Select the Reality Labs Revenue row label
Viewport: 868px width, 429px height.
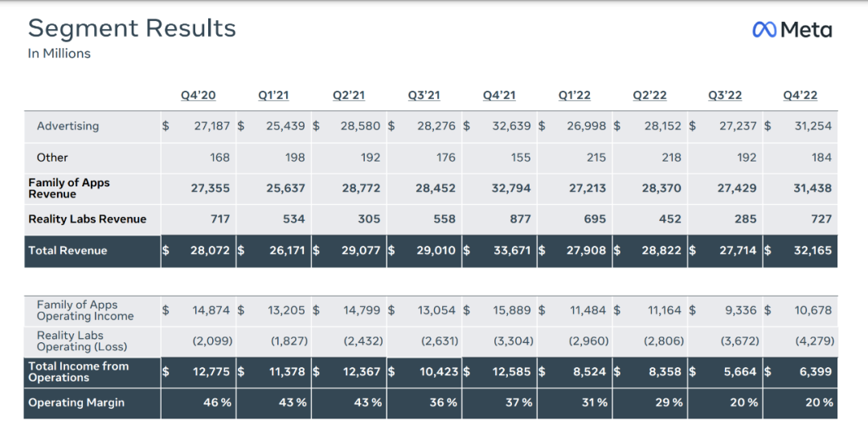coord(88,219)
